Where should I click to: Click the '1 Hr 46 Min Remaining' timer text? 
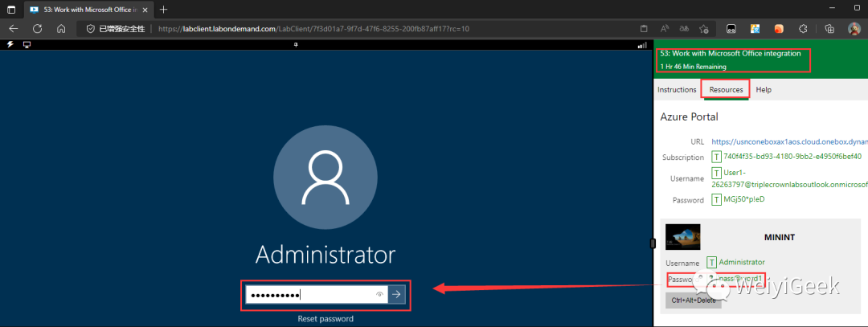pyautogui.click(x=693, y=67)
